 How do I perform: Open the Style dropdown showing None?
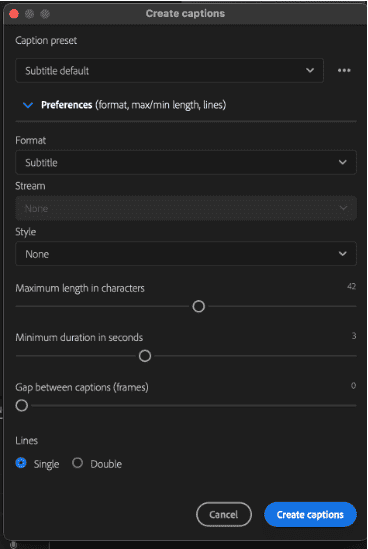186,253
